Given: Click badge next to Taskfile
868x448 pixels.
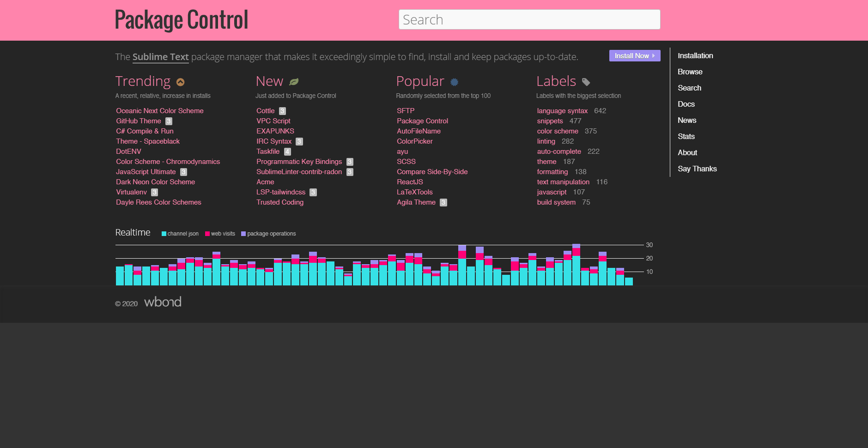Looking at the screenshot, I should pos(287,151).
